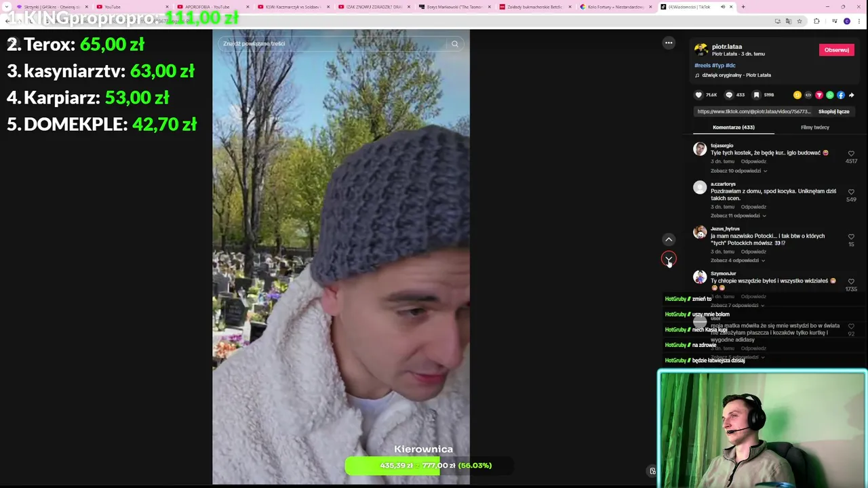This screenshot has height=488, width=868.
Task: Share video via WhatsApp icon
Action: coord(830,95)
